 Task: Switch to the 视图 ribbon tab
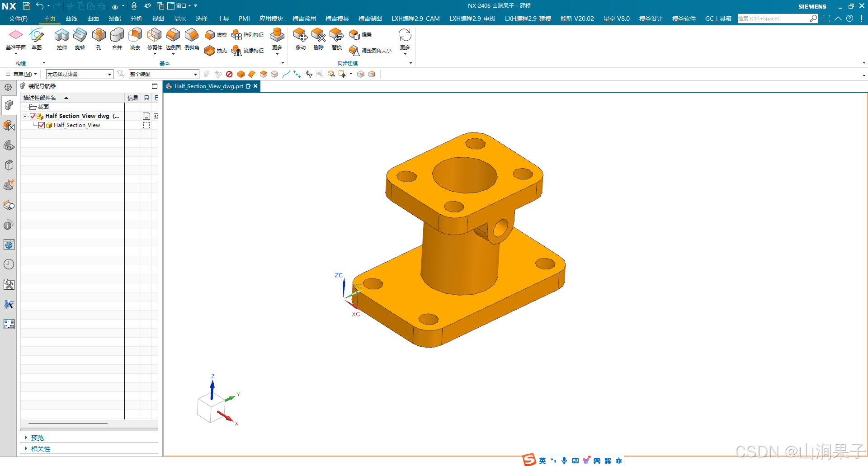click(x=158, y=19)
